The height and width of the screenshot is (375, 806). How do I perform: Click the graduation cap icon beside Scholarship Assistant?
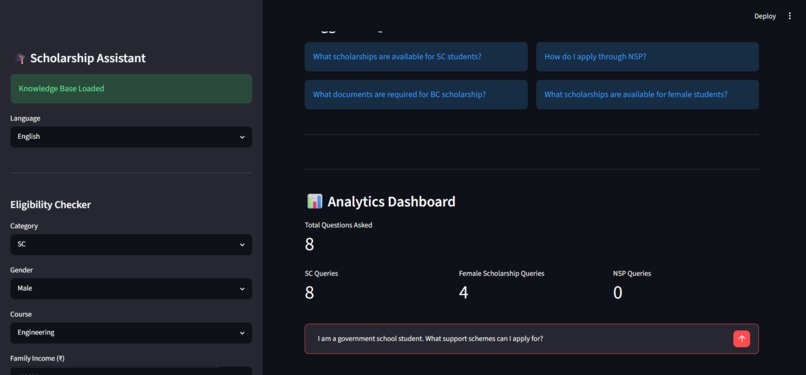point(20,59)
